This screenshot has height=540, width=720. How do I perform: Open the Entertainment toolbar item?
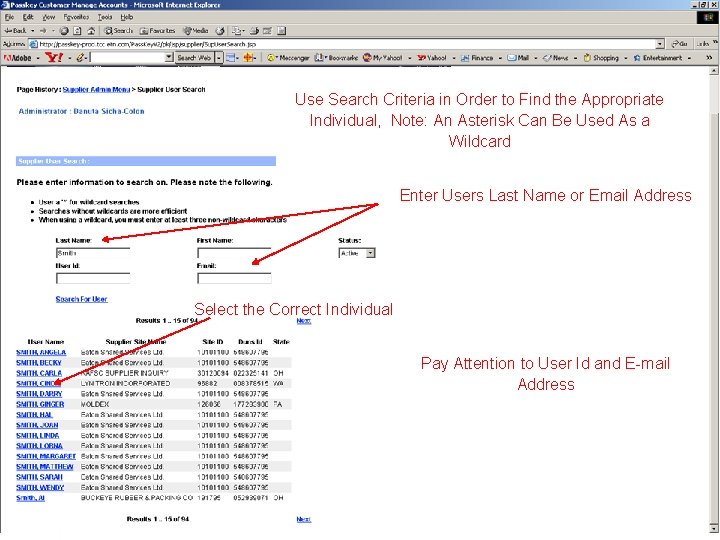658,58
